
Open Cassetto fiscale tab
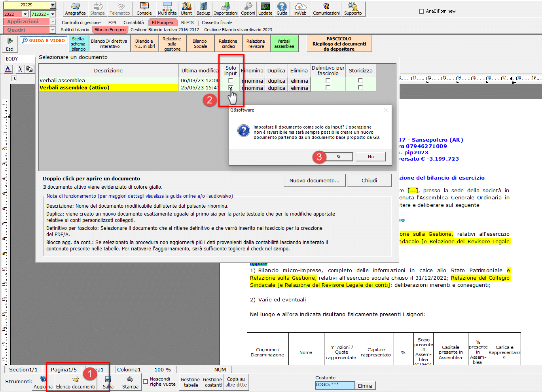(217, 23)
